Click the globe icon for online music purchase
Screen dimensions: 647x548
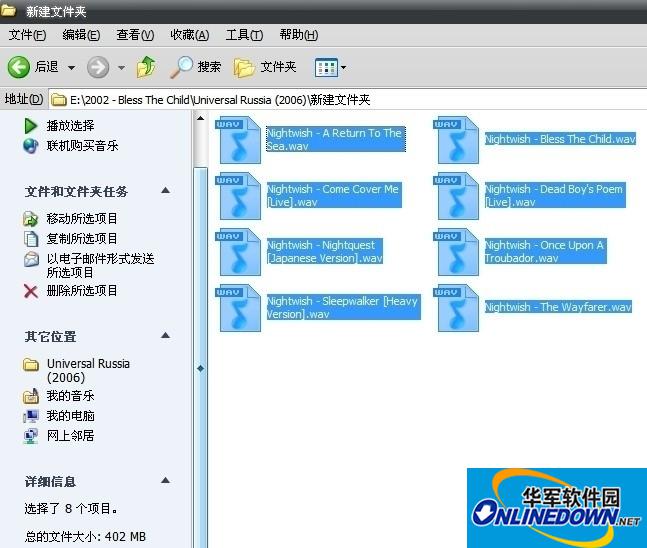click(31, 146)
